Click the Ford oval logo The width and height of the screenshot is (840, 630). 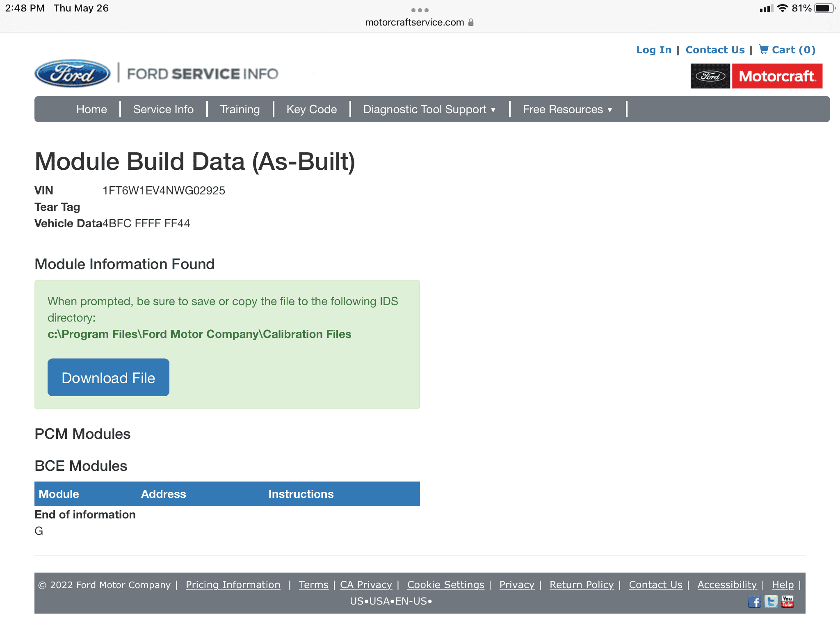pyautogui.click(x=73, y=74)
